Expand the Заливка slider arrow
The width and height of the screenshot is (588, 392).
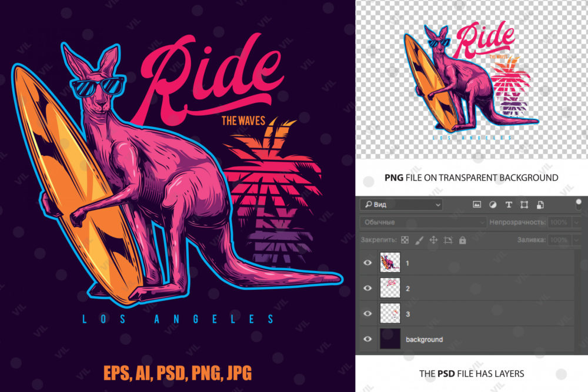coord(577,240)
